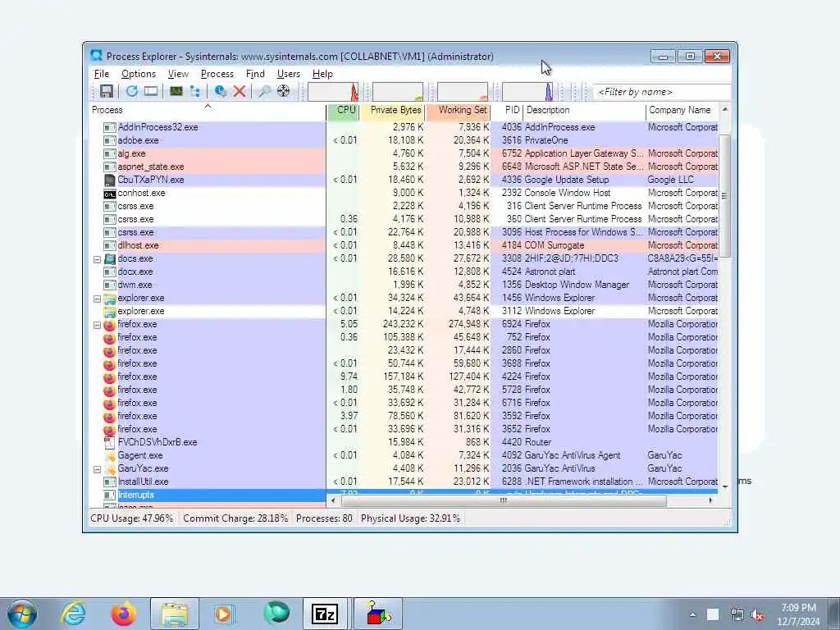Open the System Information graph icon
This screenshot has width=840, height=630.
176,92
